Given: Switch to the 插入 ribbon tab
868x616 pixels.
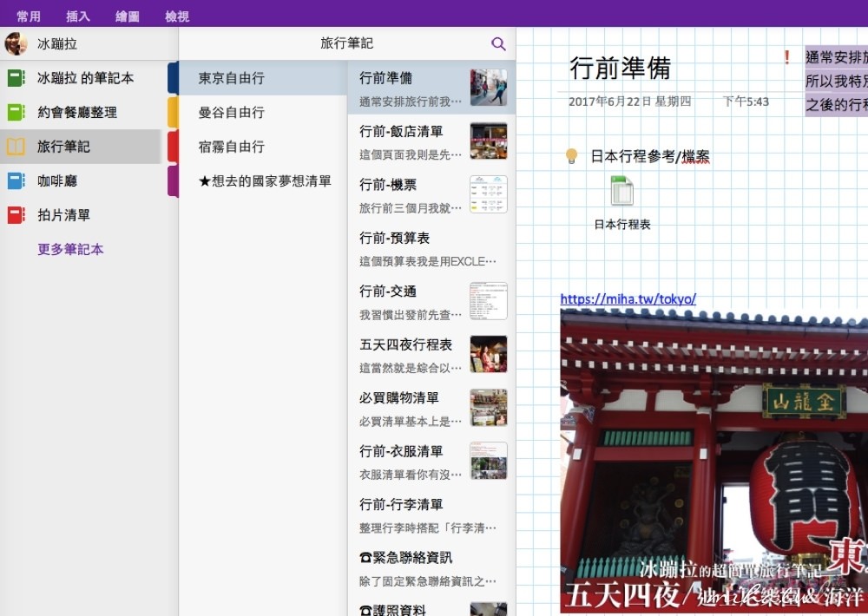Looking at the screenshot, I should tap(78, 15).
